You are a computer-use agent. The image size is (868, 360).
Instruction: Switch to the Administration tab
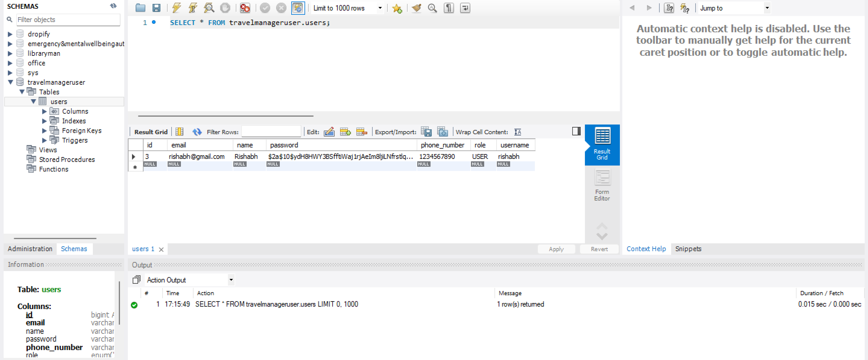point(30,248)
